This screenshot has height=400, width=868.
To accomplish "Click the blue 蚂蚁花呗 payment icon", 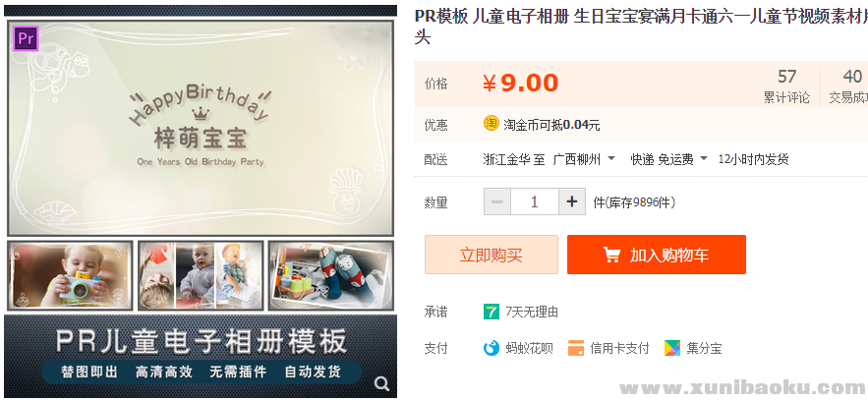I will pyautogui.click(x=492, y=348).
